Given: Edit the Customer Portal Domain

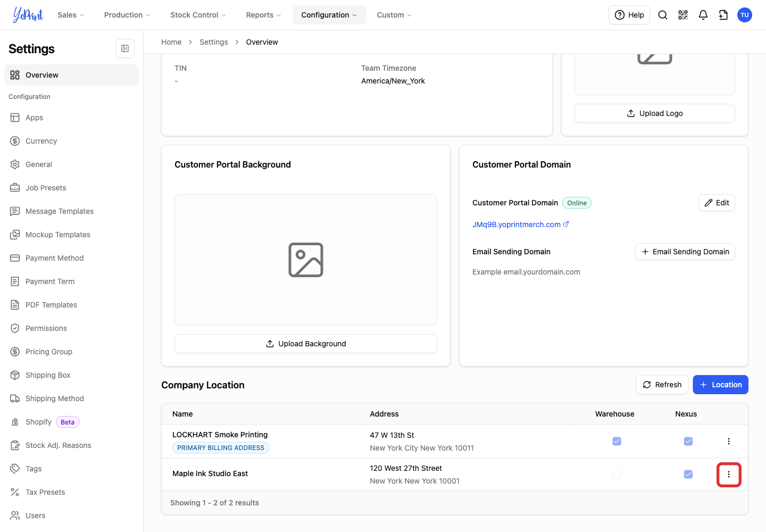Looking at the screenshot, I should [717, 203].
